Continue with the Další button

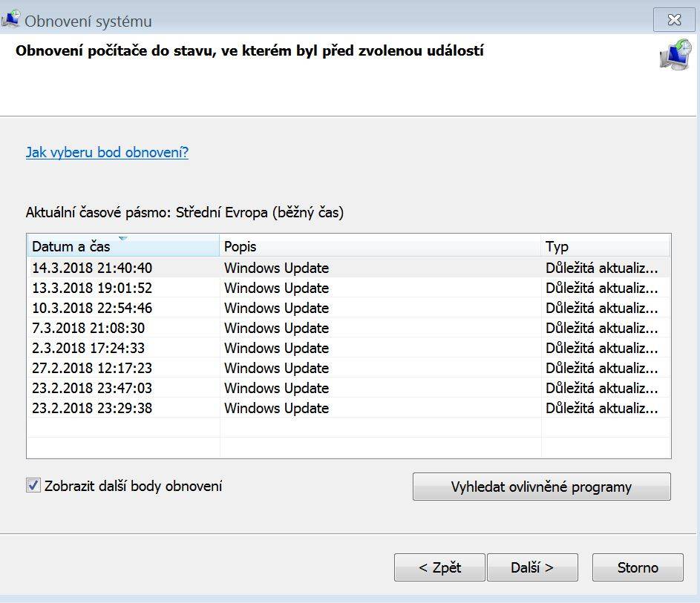point(532,567)
